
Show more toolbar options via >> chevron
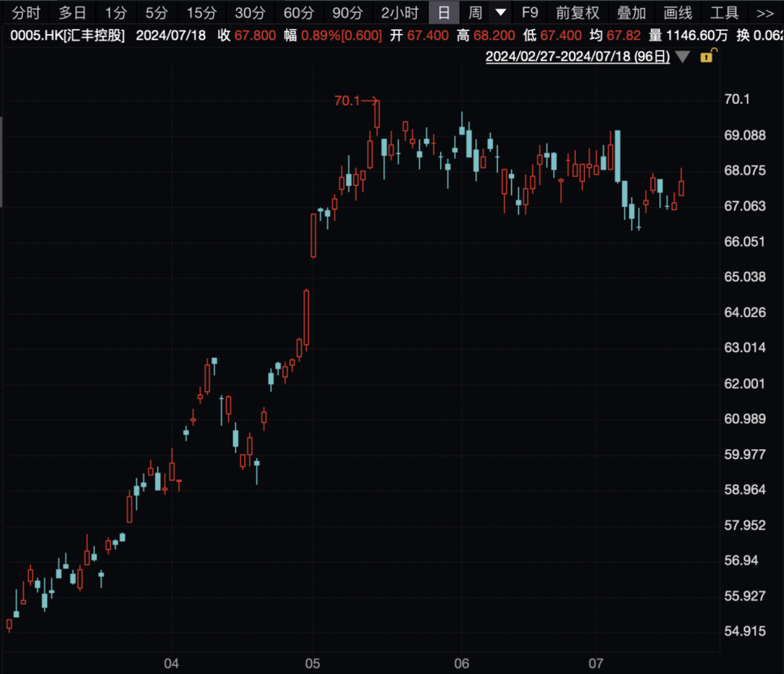coord(765,12)
